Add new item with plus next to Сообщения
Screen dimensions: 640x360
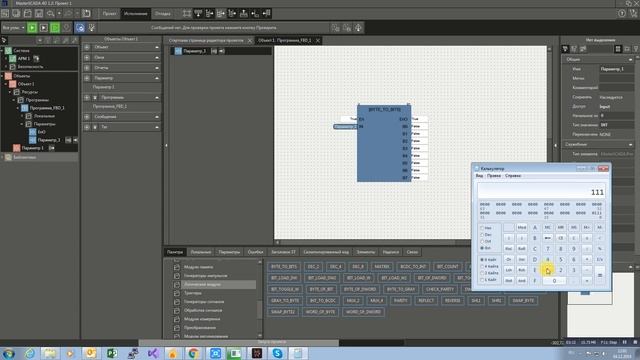tap(87, 117)
